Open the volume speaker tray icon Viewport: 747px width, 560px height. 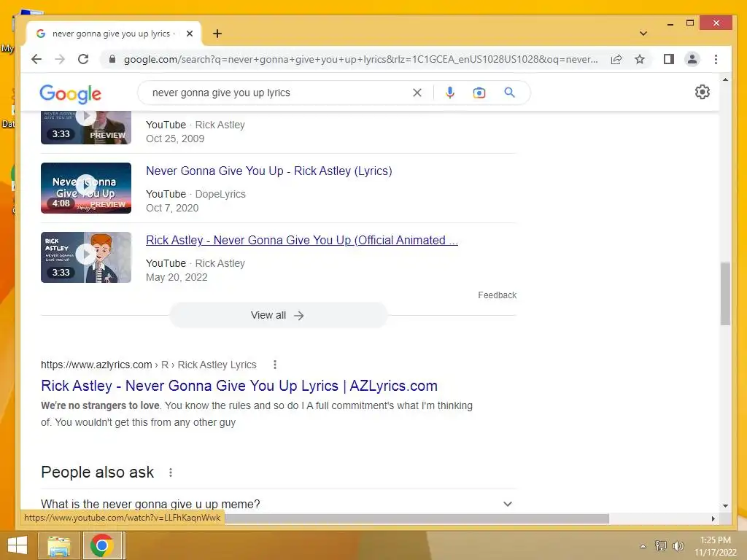pyautogui.click(x=678, y=545)
